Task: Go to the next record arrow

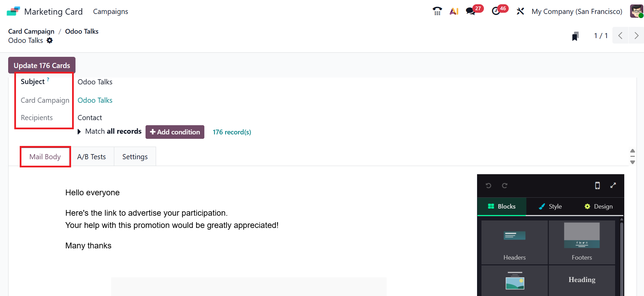Action: pos(636,35)
